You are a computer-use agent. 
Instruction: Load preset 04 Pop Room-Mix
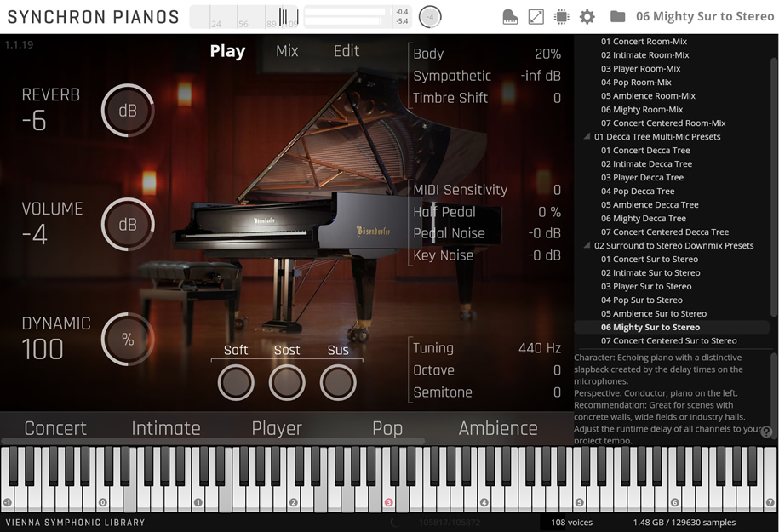636,82
